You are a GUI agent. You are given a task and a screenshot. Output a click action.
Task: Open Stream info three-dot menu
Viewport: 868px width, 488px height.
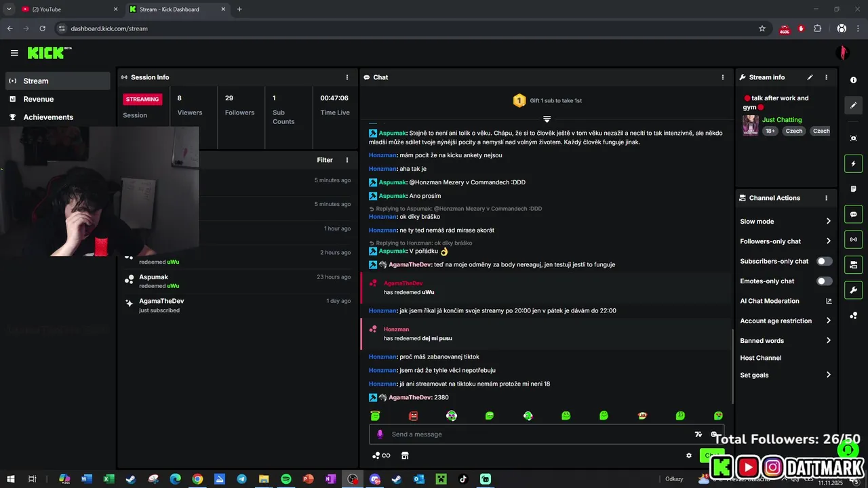[826, 77]
